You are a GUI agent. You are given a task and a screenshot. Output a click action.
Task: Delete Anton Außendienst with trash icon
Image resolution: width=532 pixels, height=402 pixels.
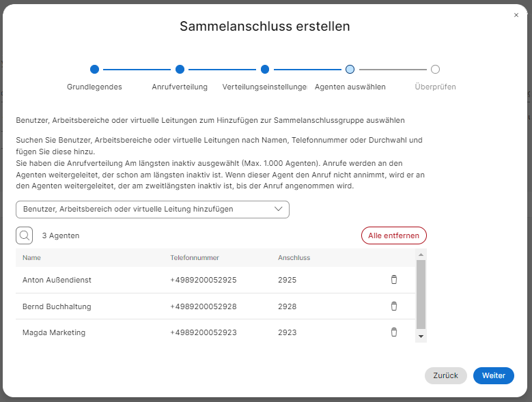(x=393, y=280)
